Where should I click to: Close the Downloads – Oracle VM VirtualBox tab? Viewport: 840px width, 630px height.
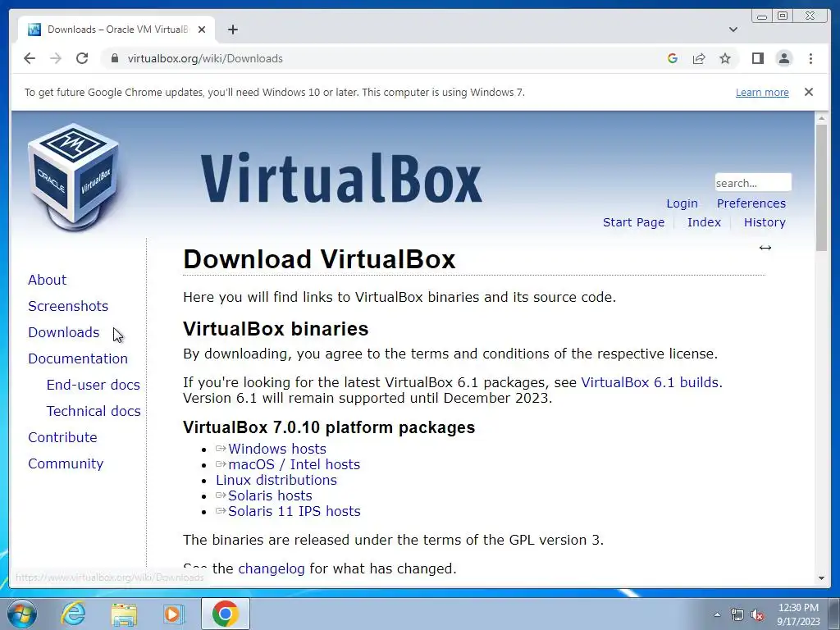pos(202,30)
